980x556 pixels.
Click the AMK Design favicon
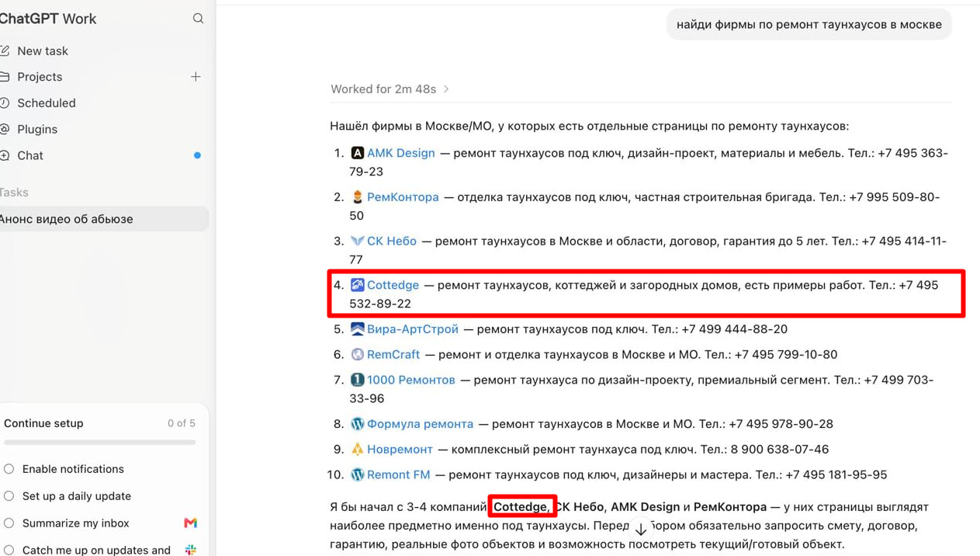click(357, 153)
